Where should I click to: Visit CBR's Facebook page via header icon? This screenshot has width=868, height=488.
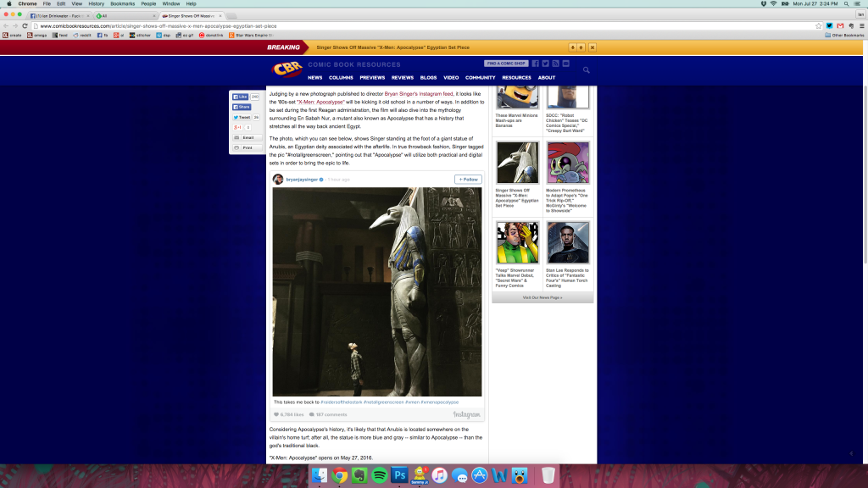coord(536,64)
